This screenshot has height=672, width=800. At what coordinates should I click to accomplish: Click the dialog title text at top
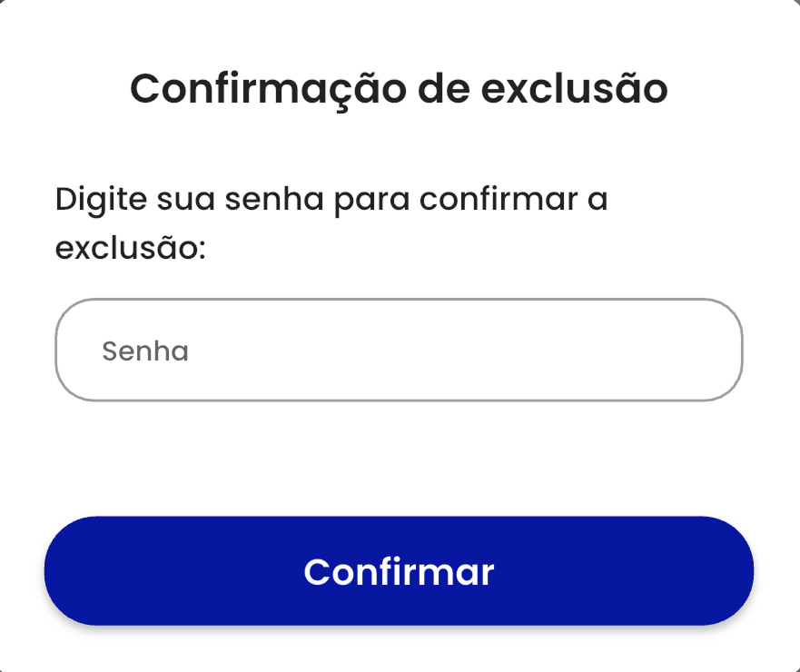click(399, 89)
